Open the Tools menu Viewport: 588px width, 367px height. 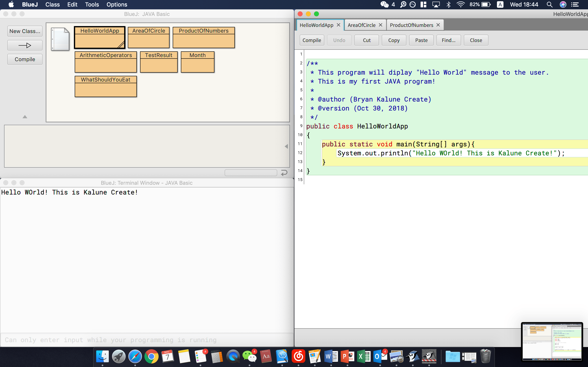92,5
